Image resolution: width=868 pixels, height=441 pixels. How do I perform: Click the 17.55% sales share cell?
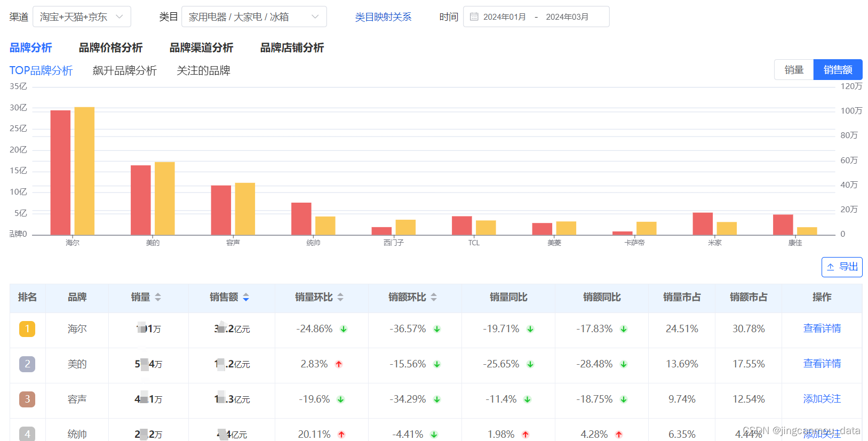pyautogui.click(x=748, y=364)
